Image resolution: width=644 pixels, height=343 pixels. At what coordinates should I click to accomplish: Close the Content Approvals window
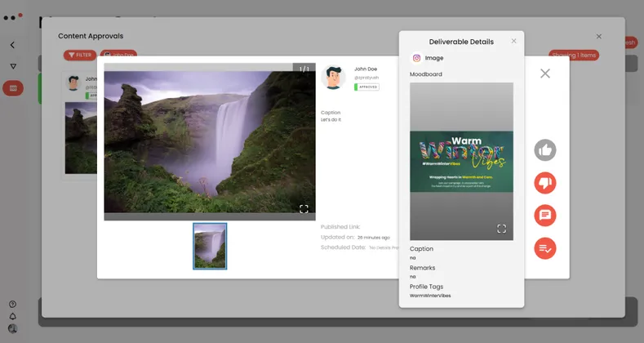(x=598, y=37)
